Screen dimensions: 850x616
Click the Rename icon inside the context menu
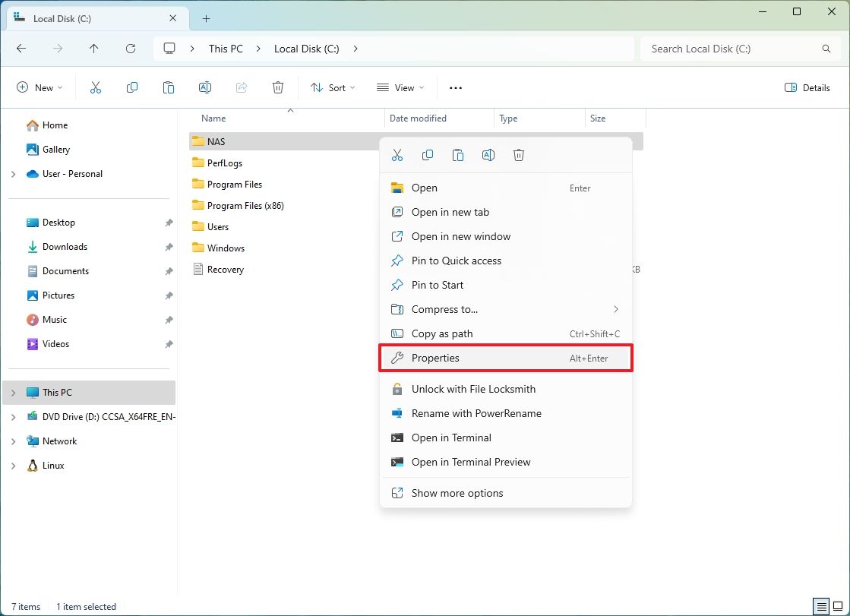[x=488, y=154]
